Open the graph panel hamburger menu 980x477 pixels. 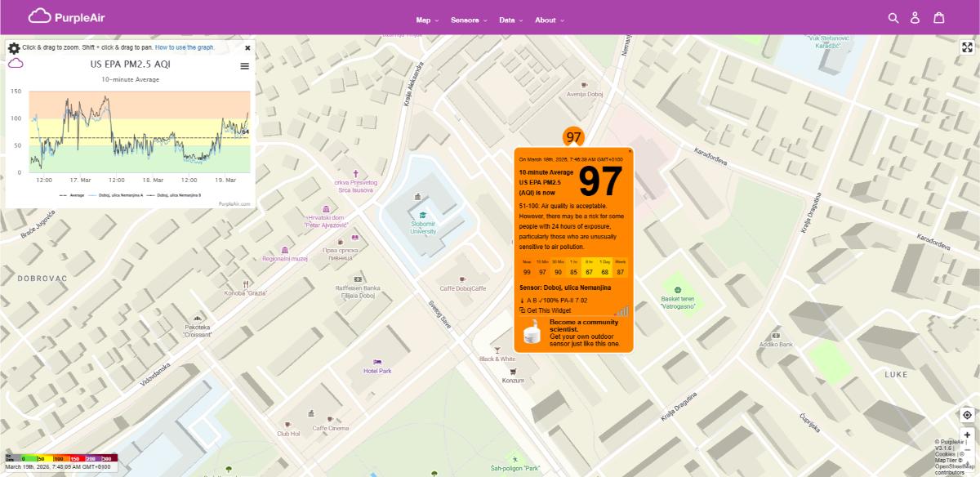coord(243,66)
